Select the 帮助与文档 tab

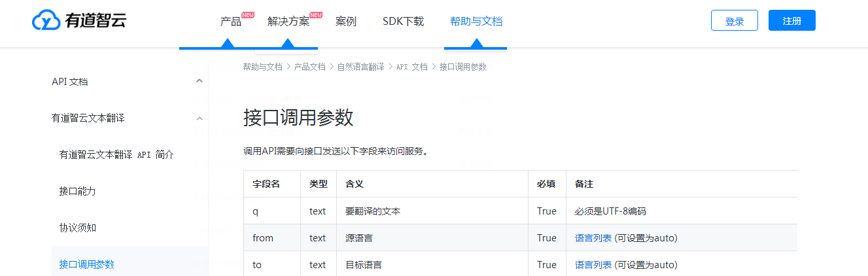pos(476,21)
